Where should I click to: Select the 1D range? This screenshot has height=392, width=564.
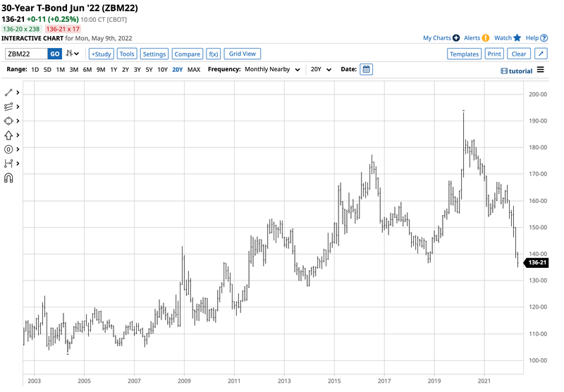point(35,69)
